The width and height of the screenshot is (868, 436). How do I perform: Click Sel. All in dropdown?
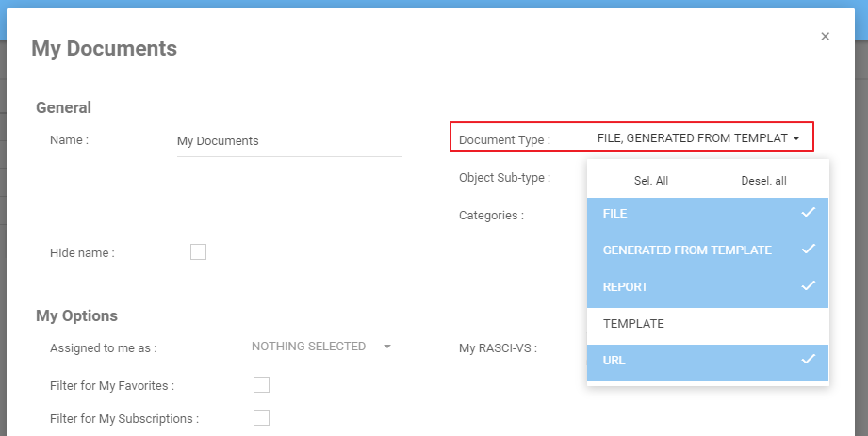click(650, 181)
